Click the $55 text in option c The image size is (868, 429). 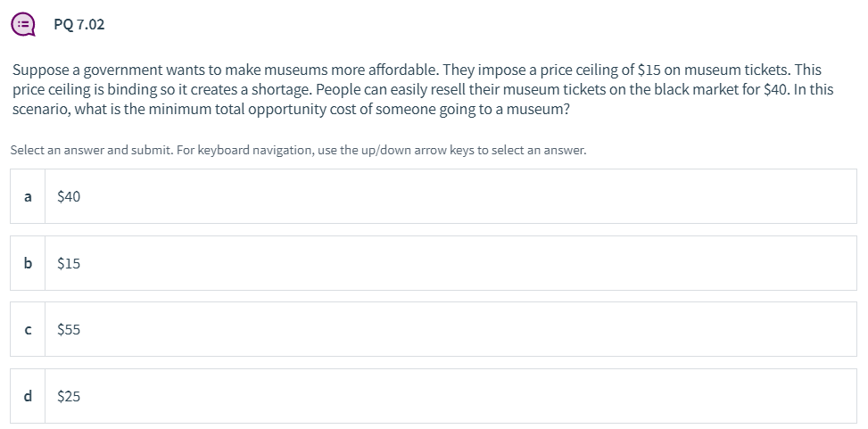(69, 330)
